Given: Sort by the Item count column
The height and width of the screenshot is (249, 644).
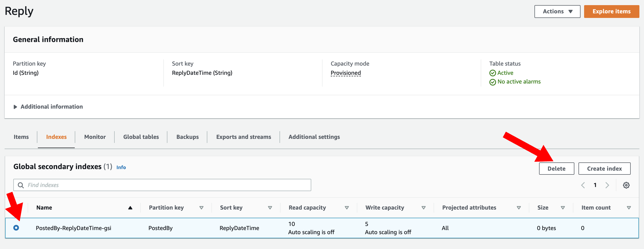Looking at the screenshot, I should click(x=629, y=208).
